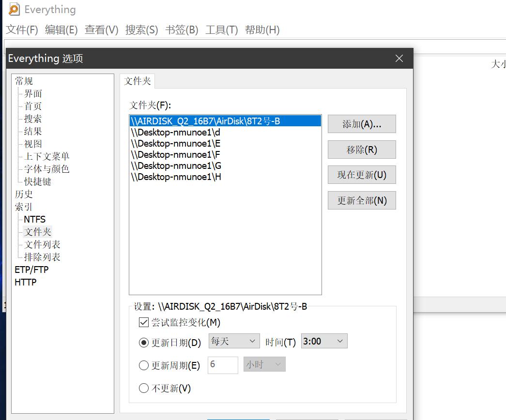The width and height of the screenshot is (506, 420).
Task: Click the 移除(R) button
Action: 362,150
